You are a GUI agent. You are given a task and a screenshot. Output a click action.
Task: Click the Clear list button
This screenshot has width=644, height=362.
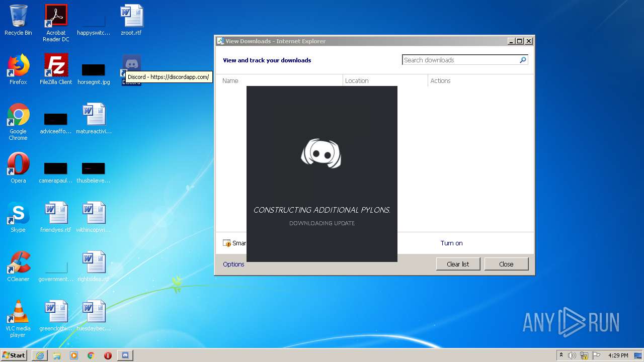(x=458, y=264)
